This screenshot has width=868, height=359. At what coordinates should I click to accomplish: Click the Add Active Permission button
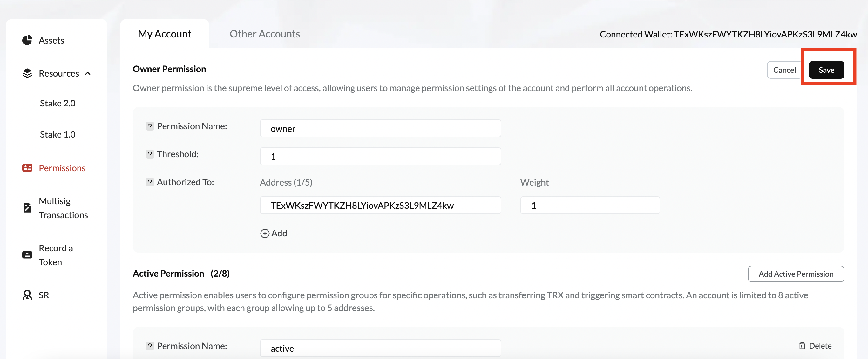point(796,274)
